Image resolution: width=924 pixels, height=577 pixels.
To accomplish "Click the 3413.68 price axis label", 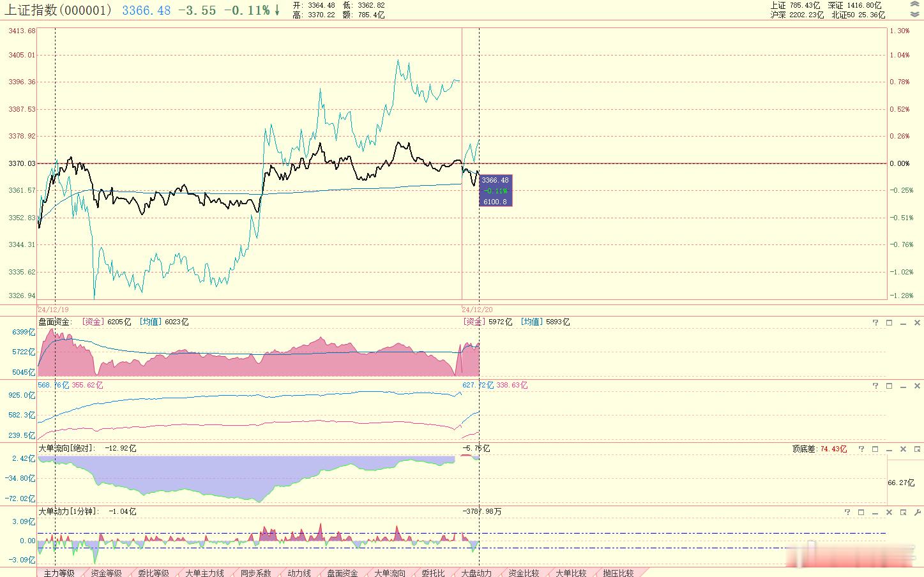I will tap(22, 31).
